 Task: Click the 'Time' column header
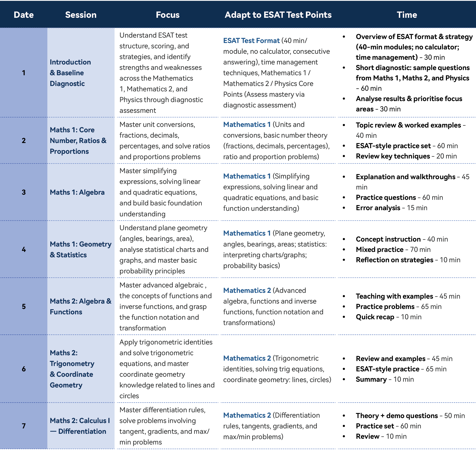pos(407,15)
